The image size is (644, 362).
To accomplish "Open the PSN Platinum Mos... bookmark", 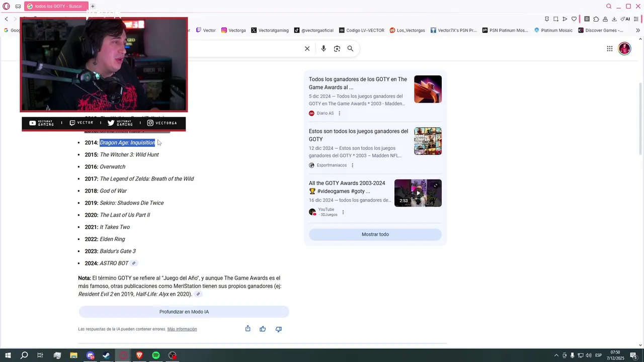I will pyautogui.click(x=505, y=30).
